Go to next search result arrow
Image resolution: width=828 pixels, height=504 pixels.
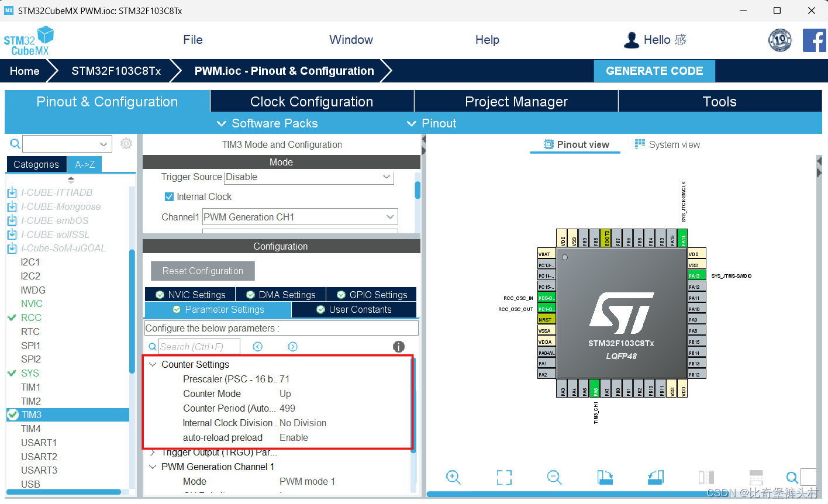(x=293, y=347)
